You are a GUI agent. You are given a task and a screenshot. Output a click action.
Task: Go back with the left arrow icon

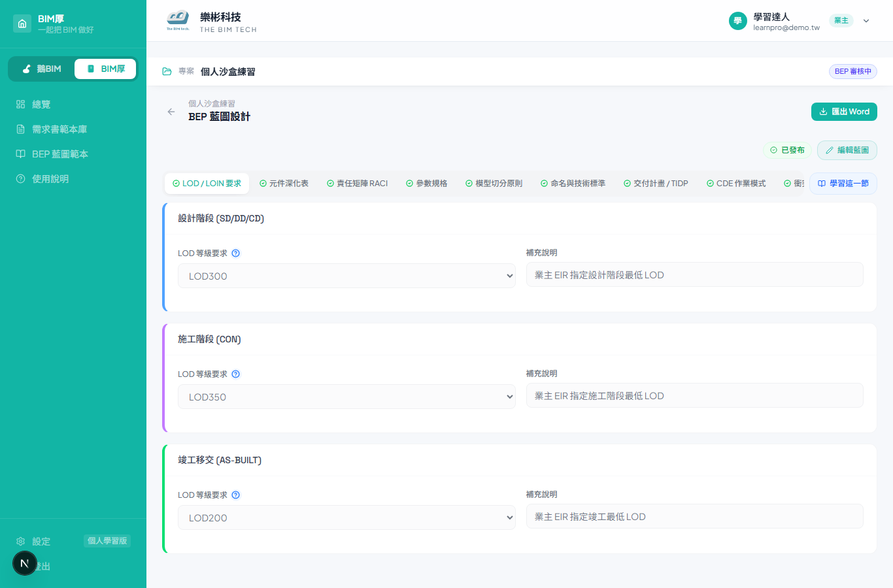[x=171, y=112]
